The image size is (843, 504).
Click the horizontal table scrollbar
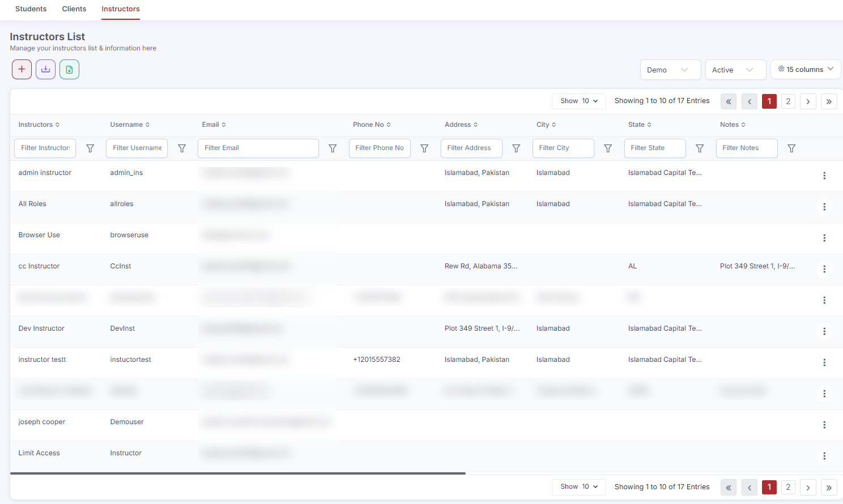click(238, 473)
